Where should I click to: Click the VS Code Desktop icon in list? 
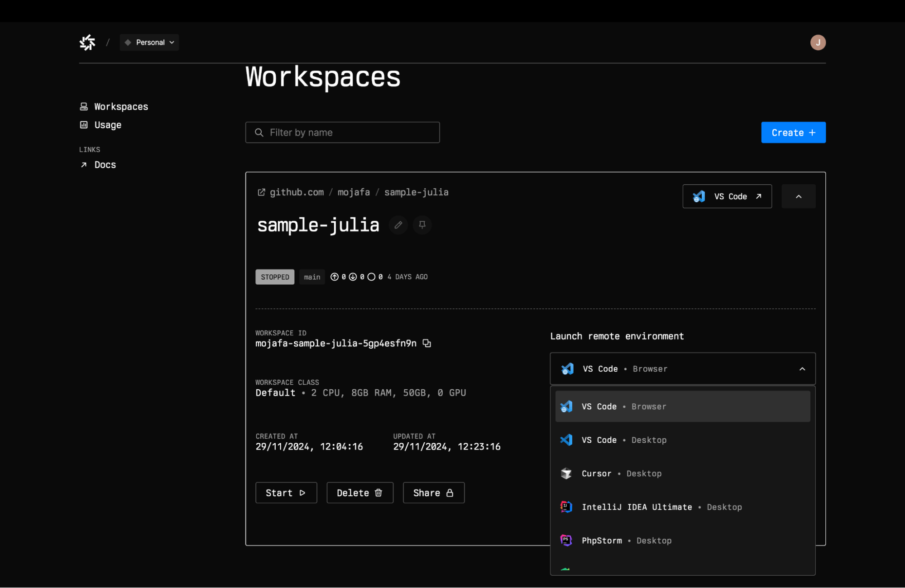[566, 440]
